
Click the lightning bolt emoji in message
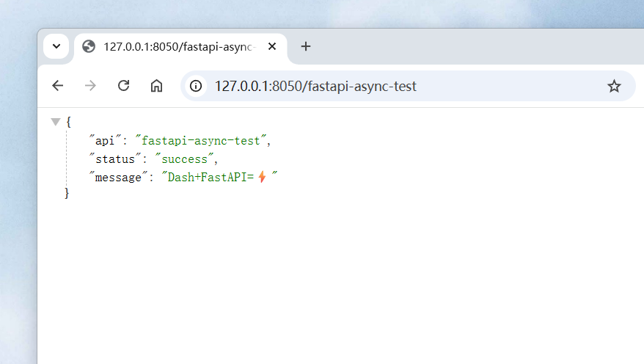262,177
